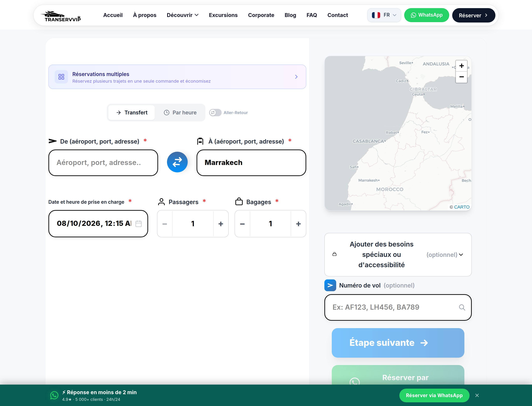This screenshot has width=532, height=406.
Task: Open the À propos page
Action: 145,15
